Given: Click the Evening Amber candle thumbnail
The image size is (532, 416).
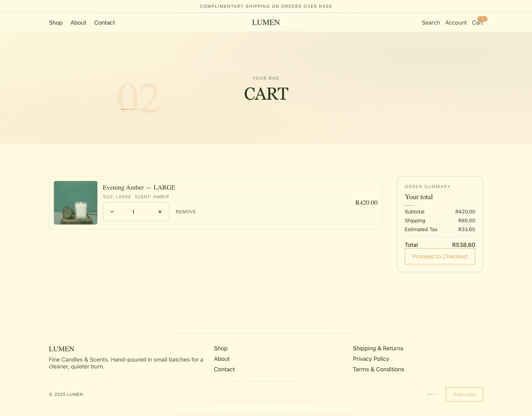Looking at the screenshot, I should coord(75,202).
